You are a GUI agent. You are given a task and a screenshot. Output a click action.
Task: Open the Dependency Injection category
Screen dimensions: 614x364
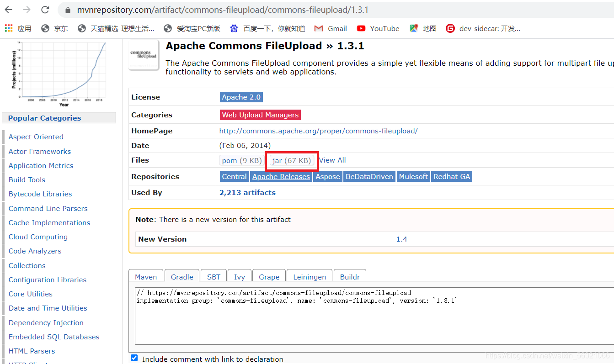coord(46,322)
